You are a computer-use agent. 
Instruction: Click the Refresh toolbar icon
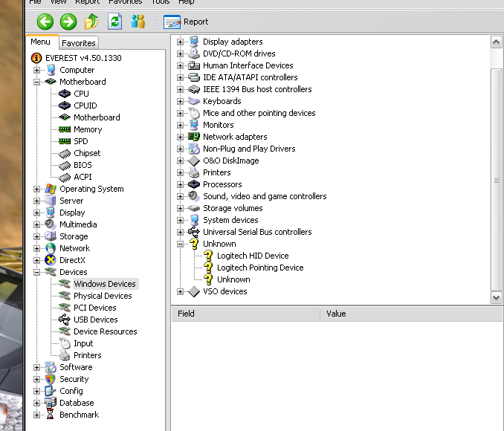tap(114, 22)
